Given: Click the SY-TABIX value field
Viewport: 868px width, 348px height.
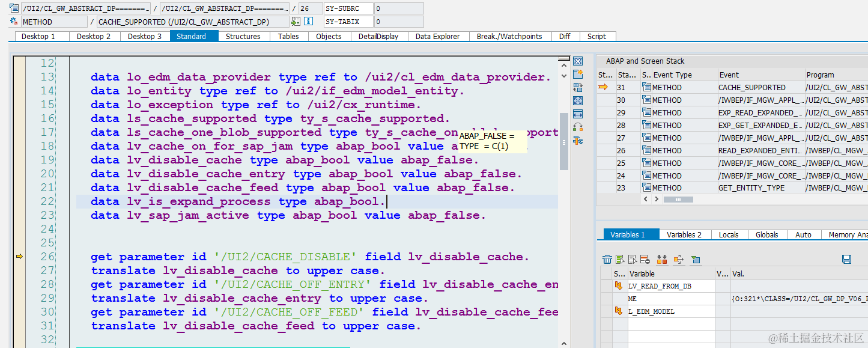Looking at the screenshot, I should (398, 22).
